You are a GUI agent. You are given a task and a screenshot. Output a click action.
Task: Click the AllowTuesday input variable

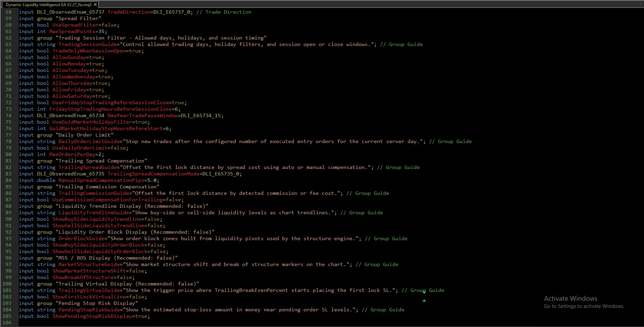pos(71,70)
